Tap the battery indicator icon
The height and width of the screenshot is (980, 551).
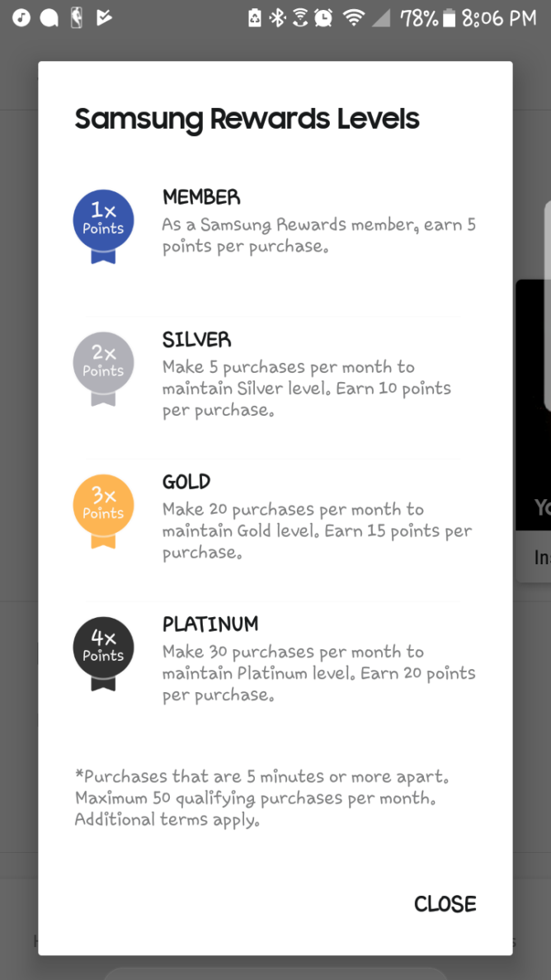pyautogui.click(x=449, y=17)
